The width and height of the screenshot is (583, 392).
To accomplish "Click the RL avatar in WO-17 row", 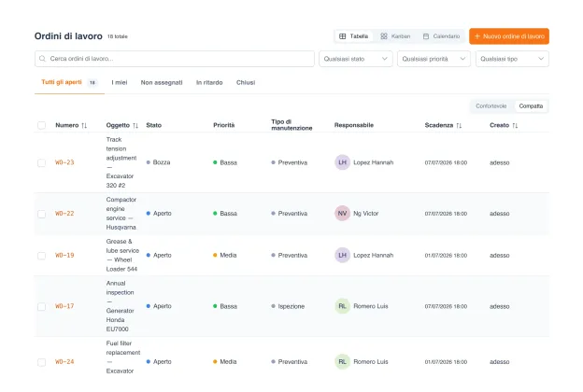I will pos(343,306).
